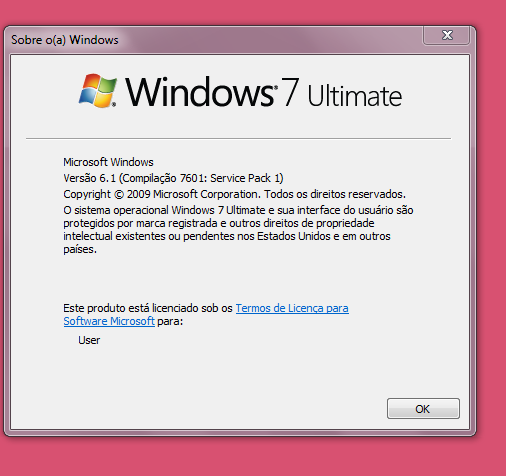Screen dimensions: 506x476
Task: Click the Sobre o(a) Windows title bar text
Action: click(65, 40)
